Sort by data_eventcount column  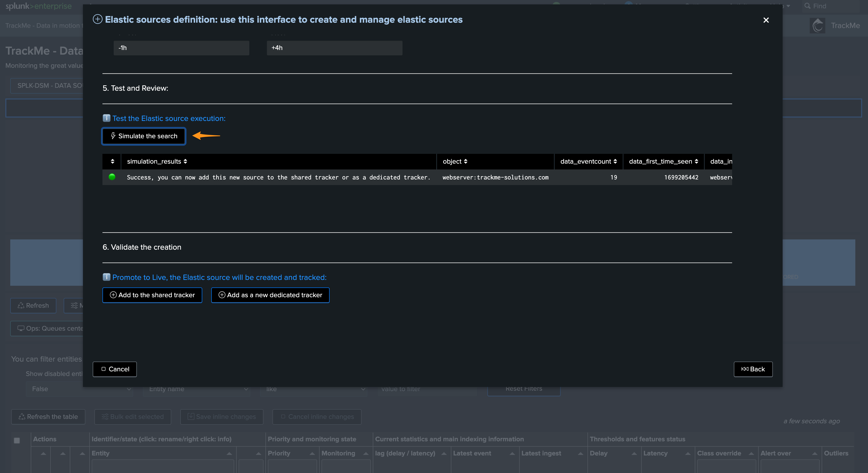click(589, 161)
